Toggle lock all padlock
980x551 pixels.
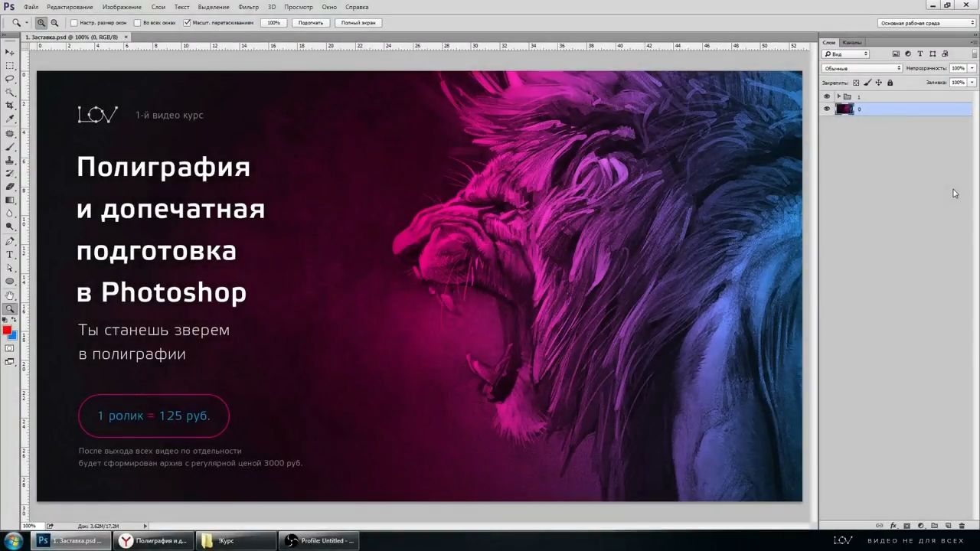(890, 83)
